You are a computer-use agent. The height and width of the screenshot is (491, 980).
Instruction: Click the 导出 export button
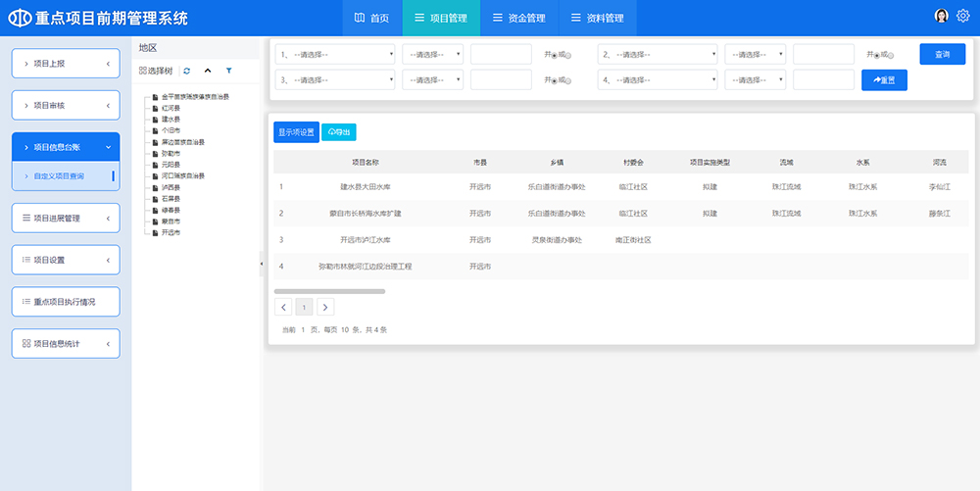click(x=339, y=131)
